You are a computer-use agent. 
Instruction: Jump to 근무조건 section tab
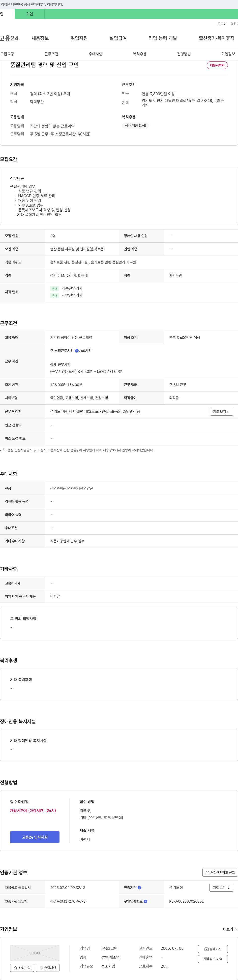point(51,54)
